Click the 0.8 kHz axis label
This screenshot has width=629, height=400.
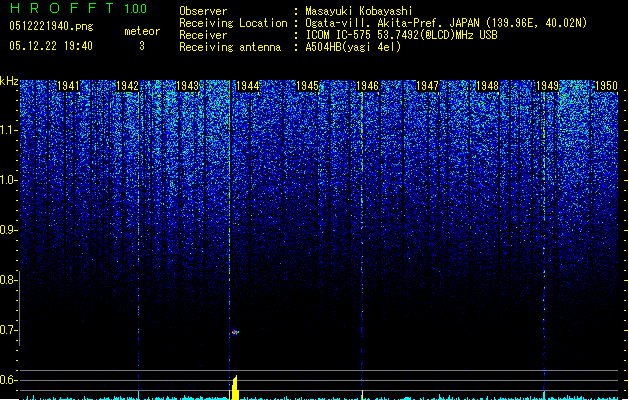point(8,280)
